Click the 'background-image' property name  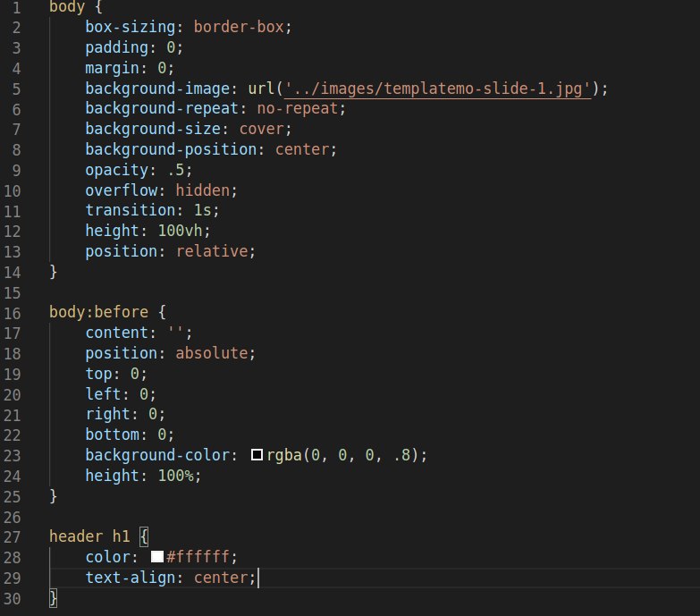coord(157,89)
